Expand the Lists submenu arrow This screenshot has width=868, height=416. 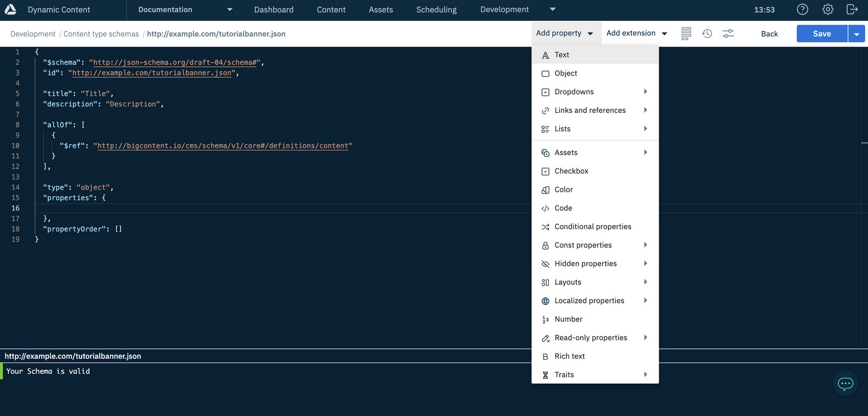[x=645, y=128]
